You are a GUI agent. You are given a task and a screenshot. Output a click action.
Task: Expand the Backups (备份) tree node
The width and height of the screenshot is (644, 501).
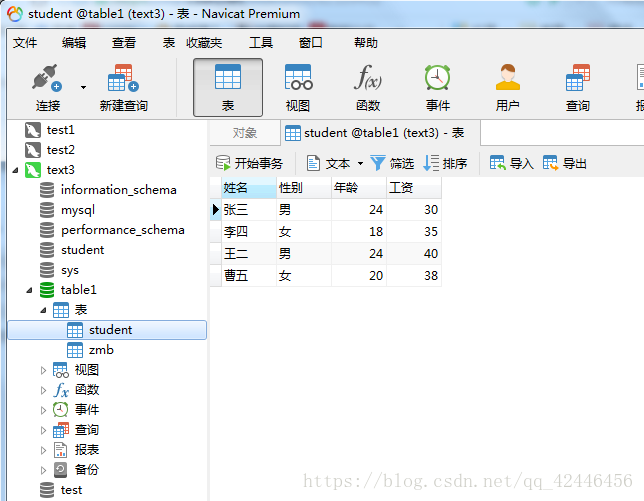pyautogui.click(x=43, y=470)
